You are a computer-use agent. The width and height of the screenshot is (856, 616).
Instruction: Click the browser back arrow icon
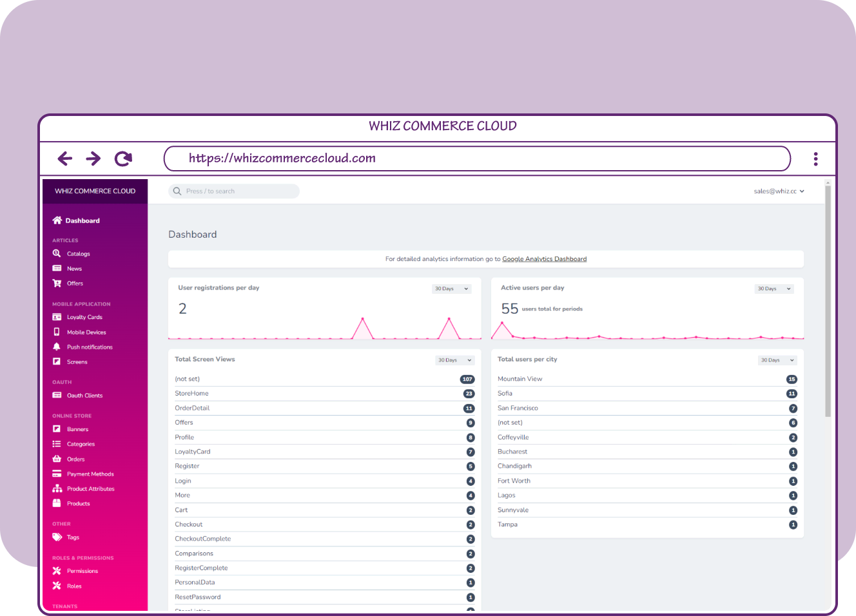64,159
